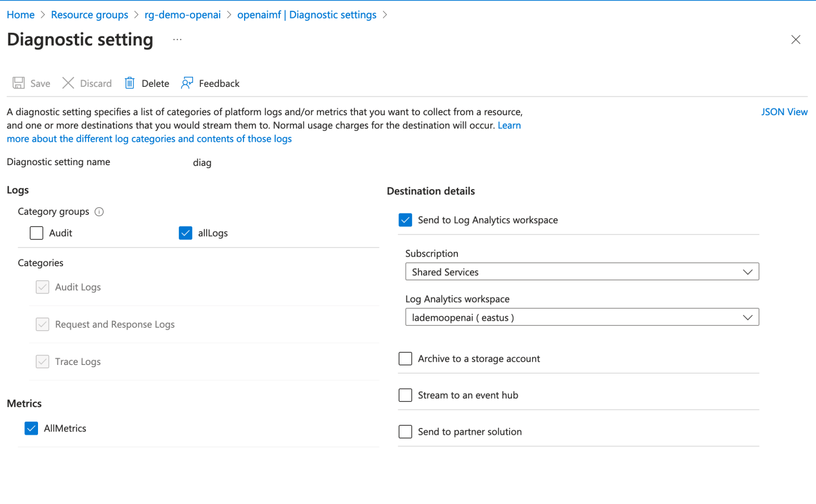Click the Feedback button label

pyautogui.click(x=219, y=83)
